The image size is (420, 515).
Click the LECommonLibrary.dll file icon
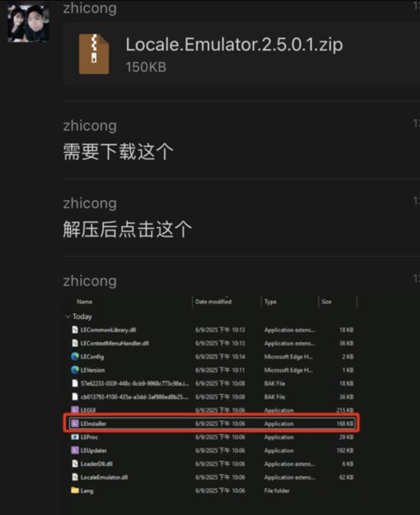pyautogui.click(x=75, y=330)
